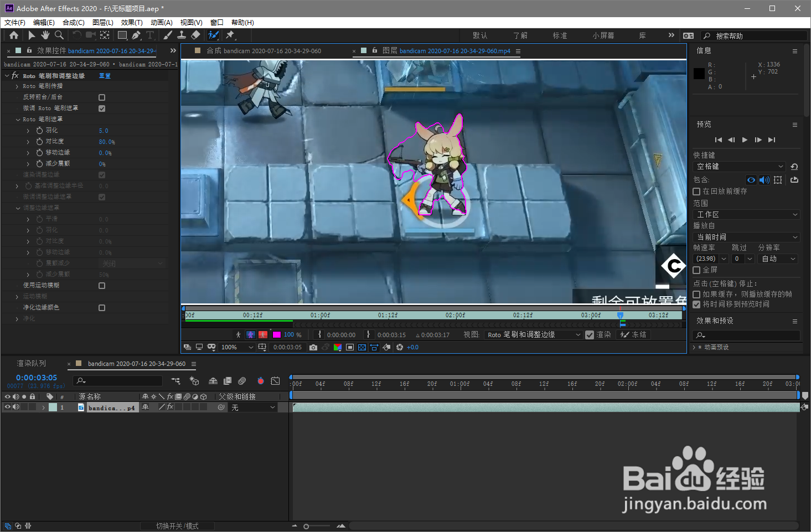811x532 pixels.
Task: Select the Clone Stamp tool
Action: (x=181, y=35)
